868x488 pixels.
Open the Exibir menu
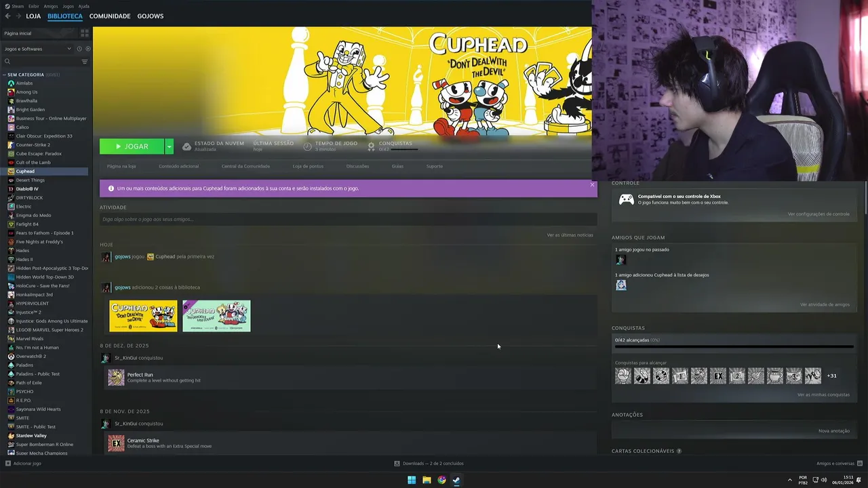coord(34,6)
